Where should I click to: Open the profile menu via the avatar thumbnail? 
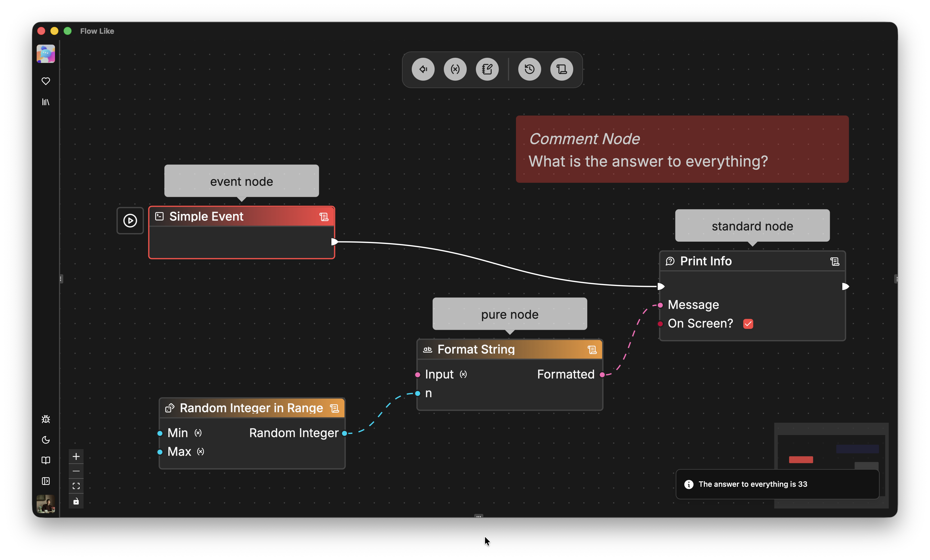[x=46, y=504]
